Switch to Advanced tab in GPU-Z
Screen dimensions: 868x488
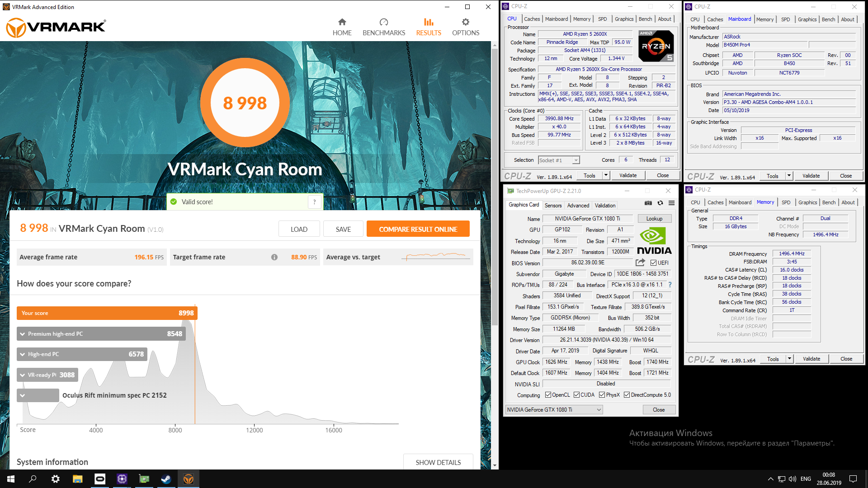tap(578, 205)
